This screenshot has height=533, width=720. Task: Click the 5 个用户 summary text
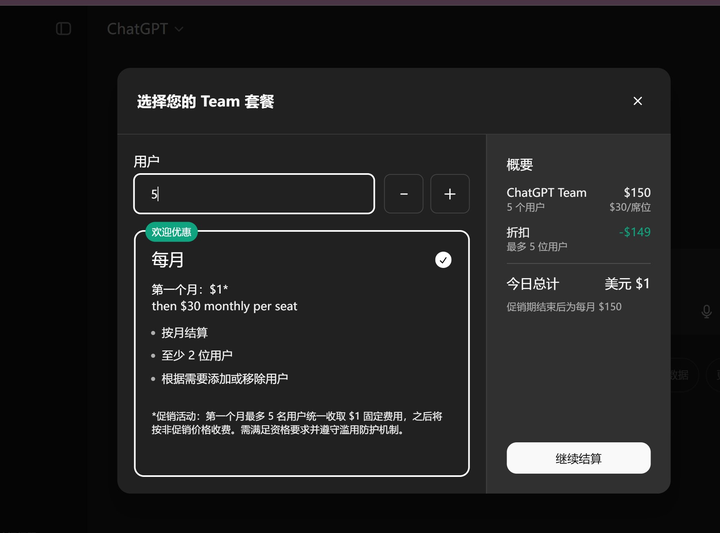[526, 207]
